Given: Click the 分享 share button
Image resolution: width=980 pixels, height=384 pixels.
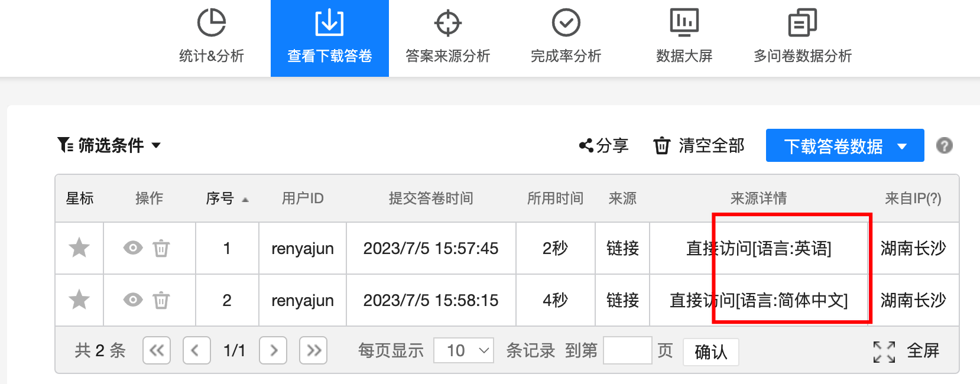Looking at the screenshot, I should click(x=603, y=145).
